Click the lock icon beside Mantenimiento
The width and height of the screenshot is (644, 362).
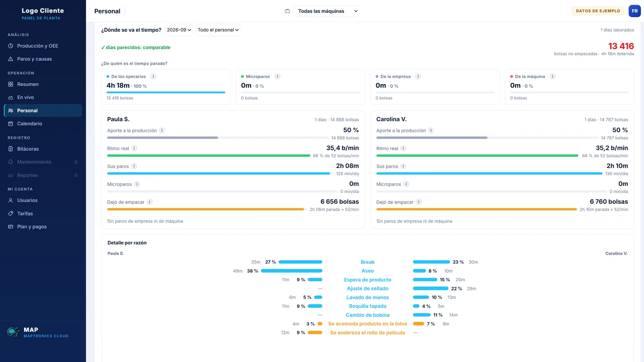click(x=76, y=162)
